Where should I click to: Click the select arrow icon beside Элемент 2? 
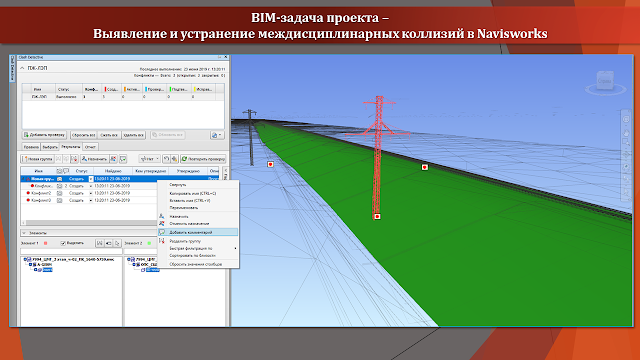coord(117,243)
